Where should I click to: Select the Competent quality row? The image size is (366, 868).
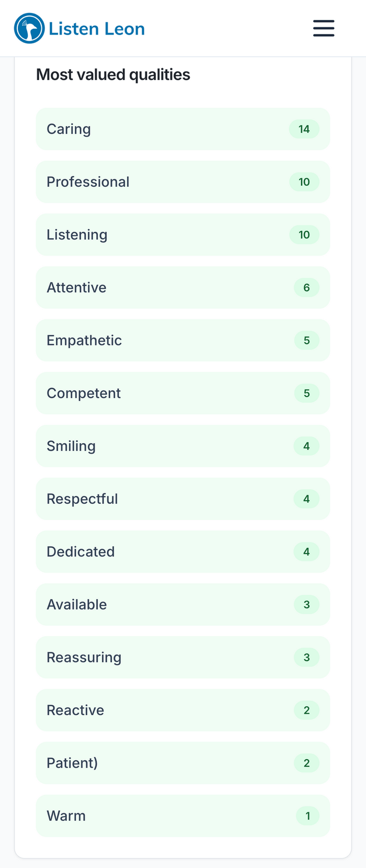pyautogui.click(x=182, y=393)
